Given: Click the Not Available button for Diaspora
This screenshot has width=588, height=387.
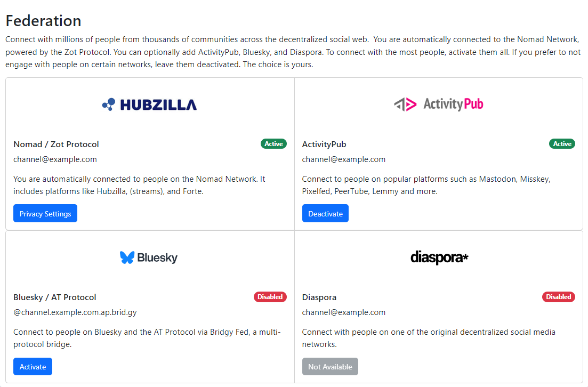Looking at the screenshot, I should pos(330,367).
